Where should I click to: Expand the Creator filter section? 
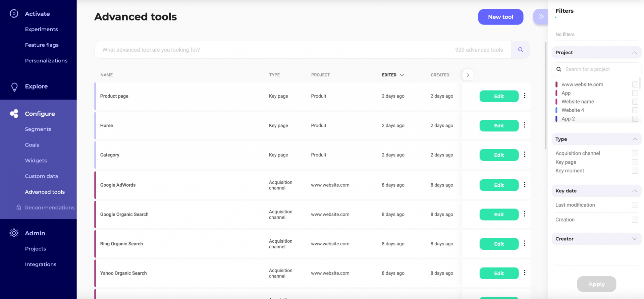635,239
